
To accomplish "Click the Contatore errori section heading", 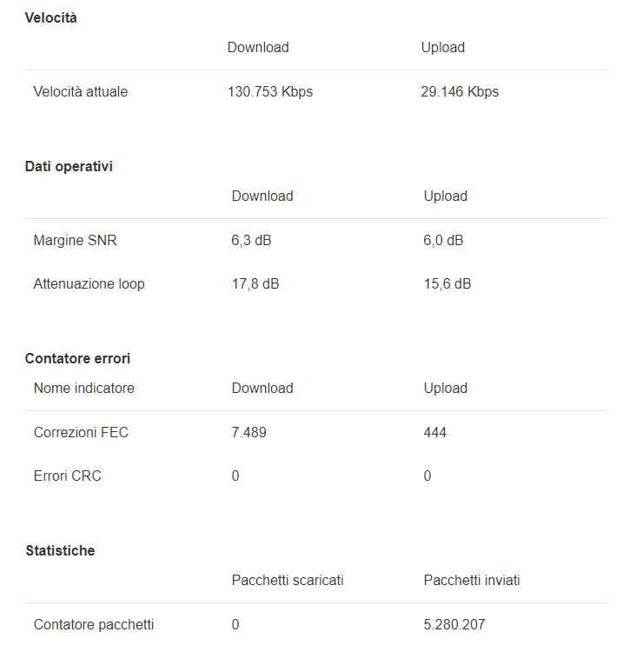I will click(x=77, y=358).
